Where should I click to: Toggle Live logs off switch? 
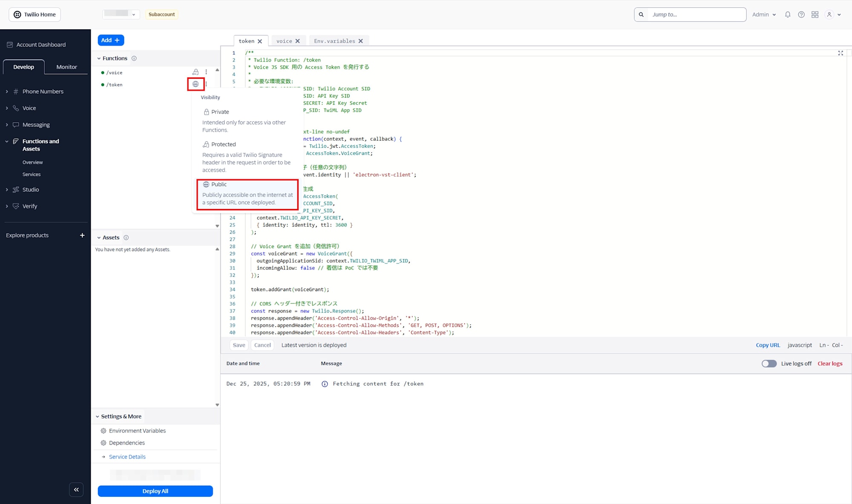[x=769, y=363]
